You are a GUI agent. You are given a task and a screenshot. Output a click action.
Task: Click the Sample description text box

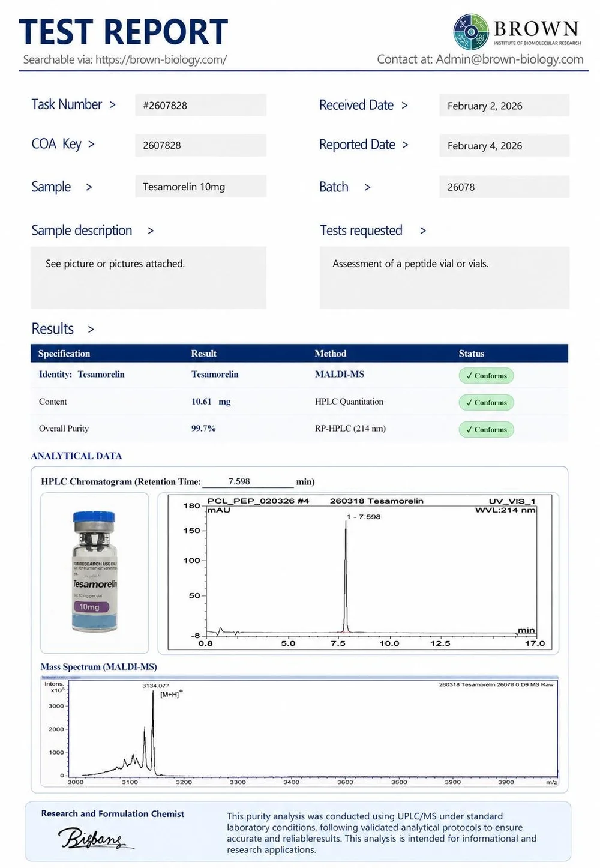point(148,277)
